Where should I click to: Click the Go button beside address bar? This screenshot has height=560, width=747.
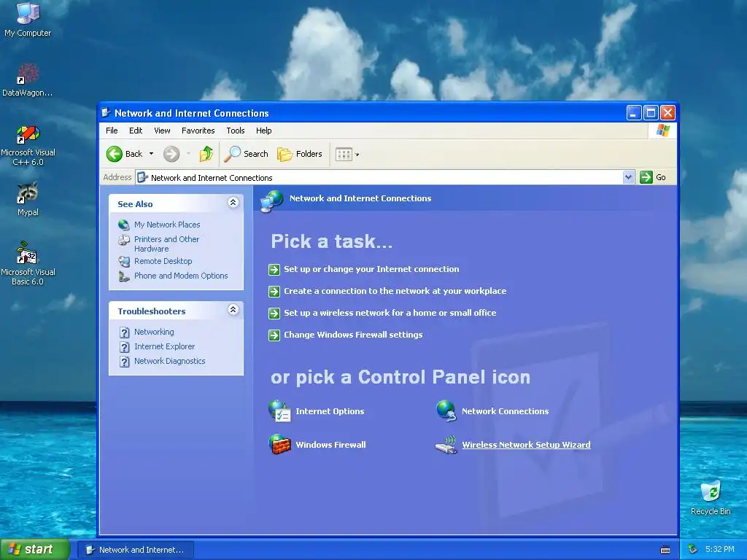click(x=653, y=177)
